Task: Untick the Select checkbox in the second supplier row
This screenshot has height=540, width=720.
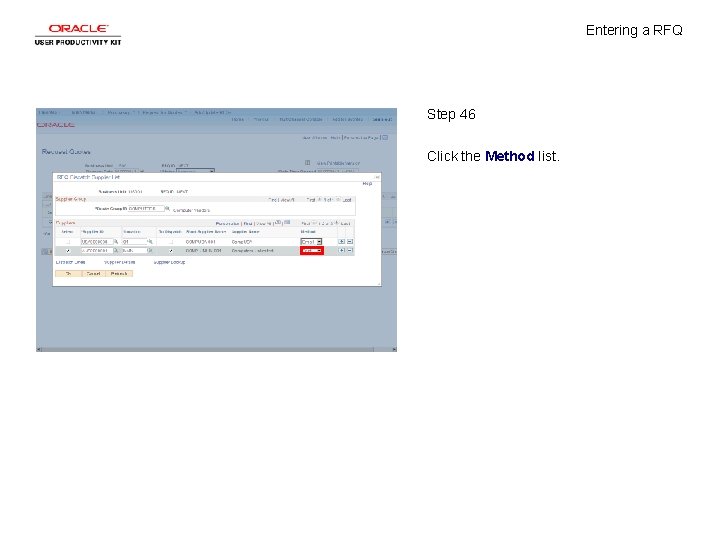Action: tap(68, 251)
